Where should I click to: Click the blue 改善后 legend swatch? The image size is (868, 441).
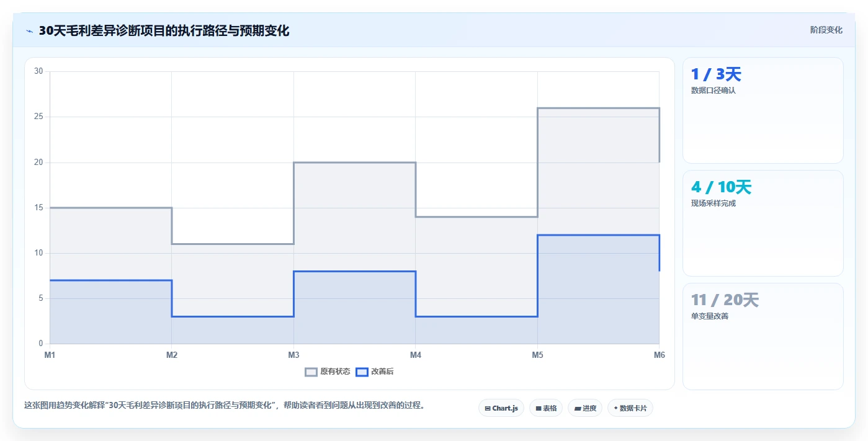point(362,372)
